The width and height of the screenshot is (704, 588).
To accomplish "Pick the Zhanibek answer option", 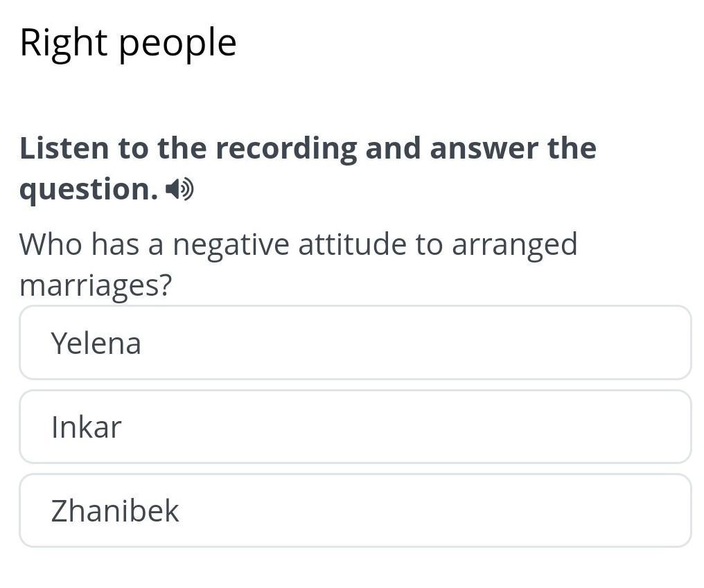I will (x=355, y=510).
